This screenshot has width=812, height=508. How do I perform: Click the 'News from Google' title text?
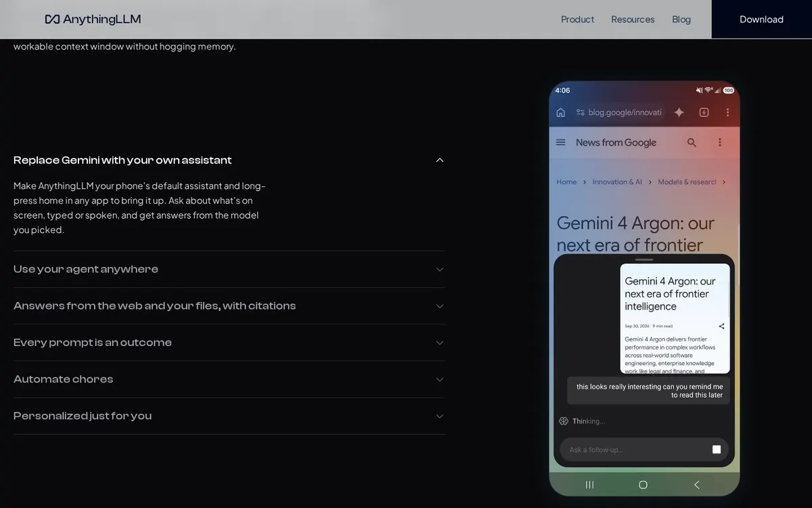[616, 142]
